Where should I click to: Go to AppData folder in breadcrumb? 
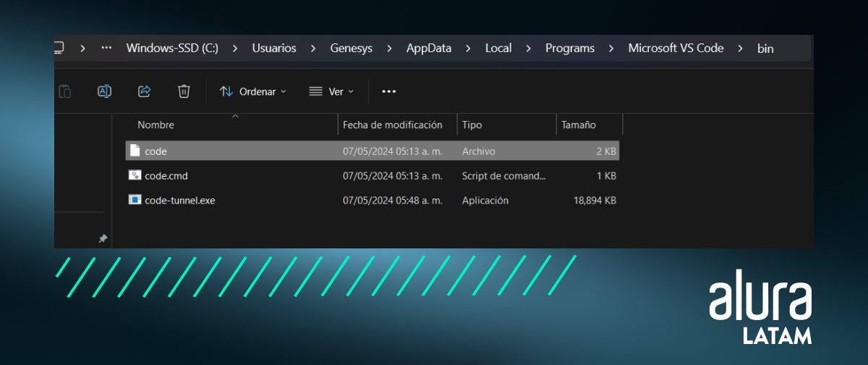coord(429,49)
